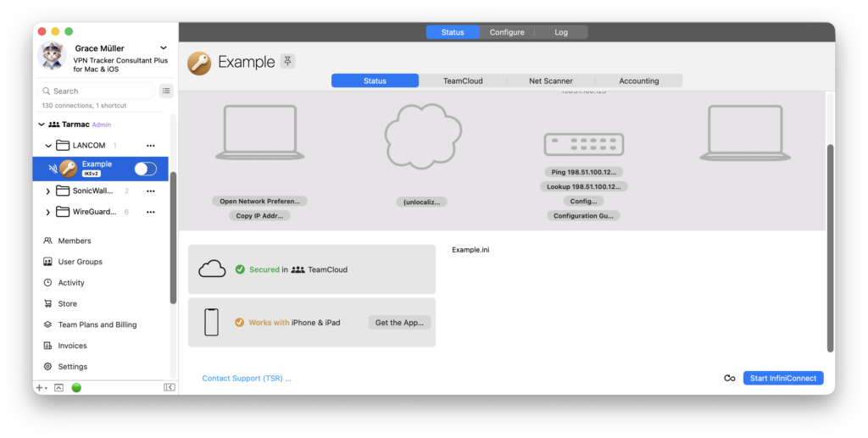Click the Example connection key icon in sidebar

click(68, 169)
